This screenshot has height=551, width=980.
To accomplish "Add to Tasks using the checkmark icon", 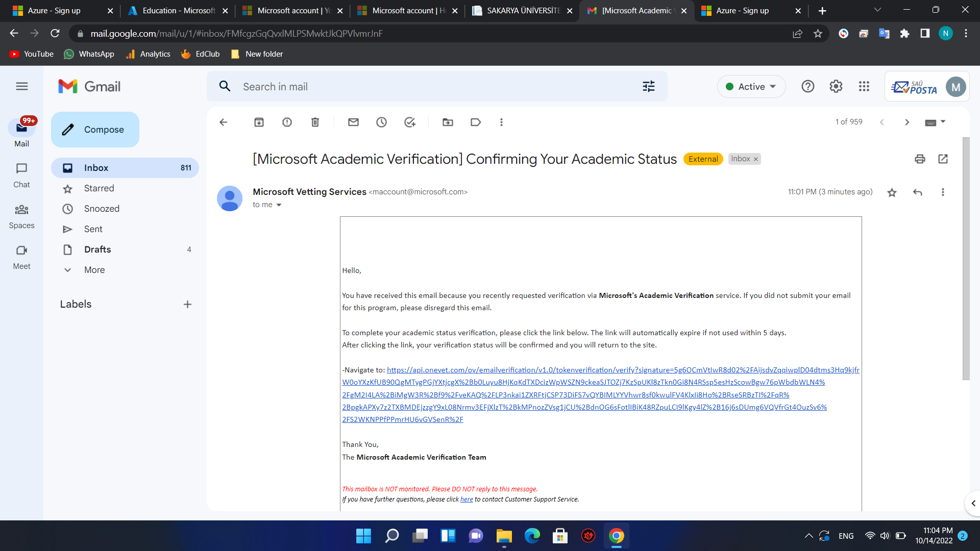I will pos(409,122).
